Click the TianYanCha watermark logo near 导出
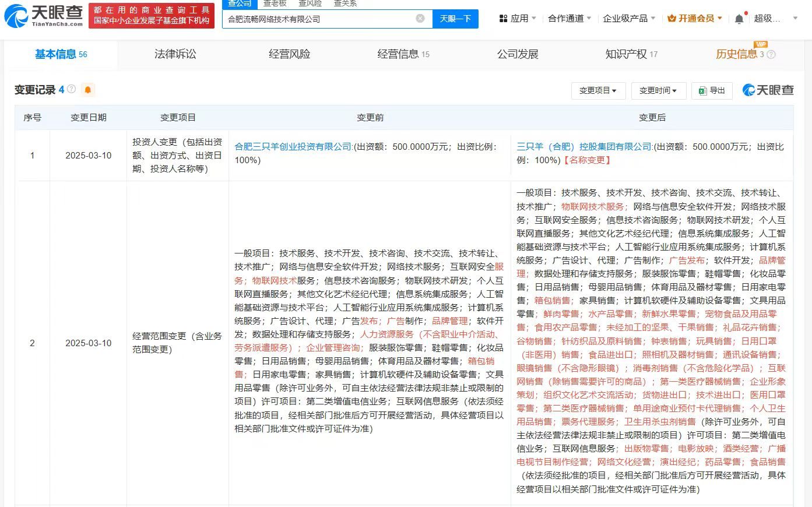812x507 pixels. click(x=767, y=90)
